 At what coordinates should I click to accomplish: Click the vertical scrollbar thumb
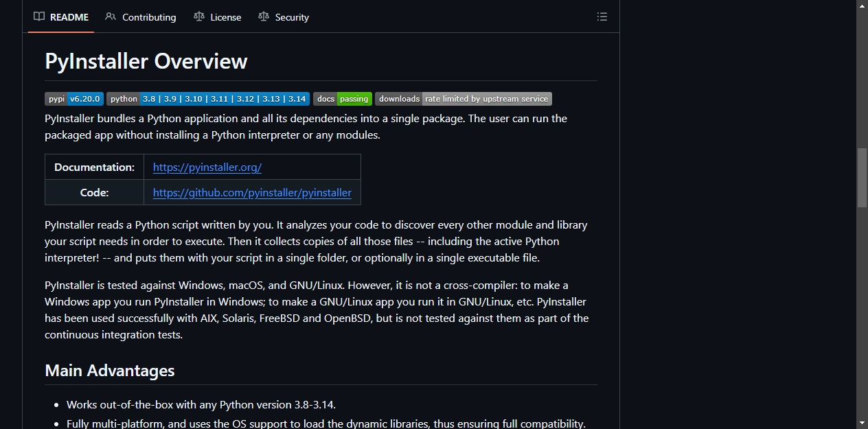tap(863, 178)
